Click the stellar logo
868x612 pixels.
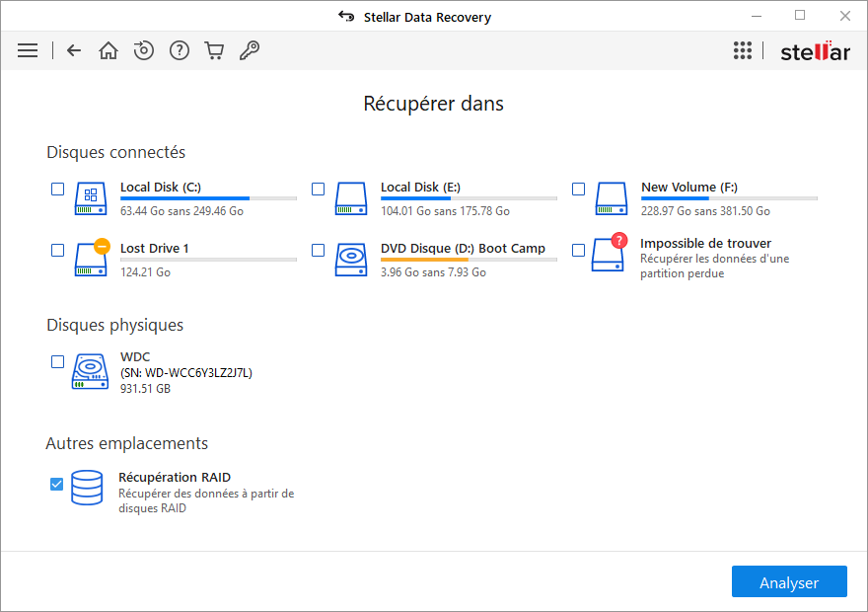815,51
